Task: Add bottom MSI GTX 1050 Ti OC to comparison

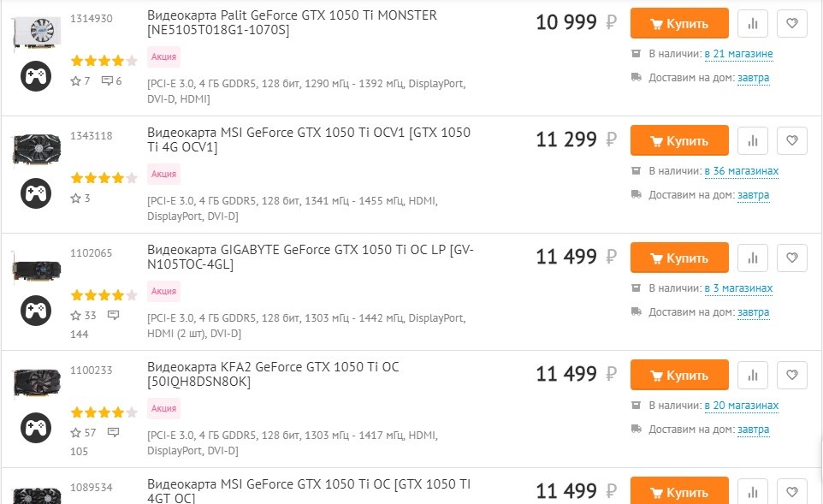Action: click(x=752, y=492)
